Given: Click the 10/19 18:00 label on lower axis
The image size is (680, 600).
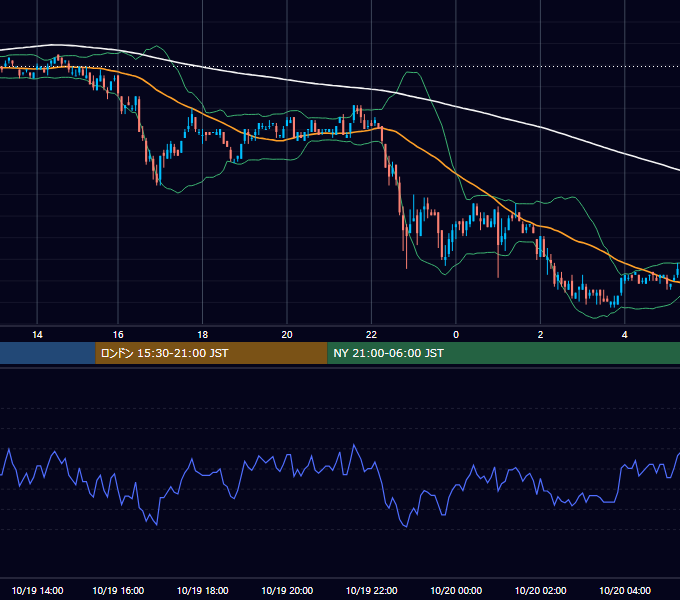Looking at the screenshot, I should (203, 590).
